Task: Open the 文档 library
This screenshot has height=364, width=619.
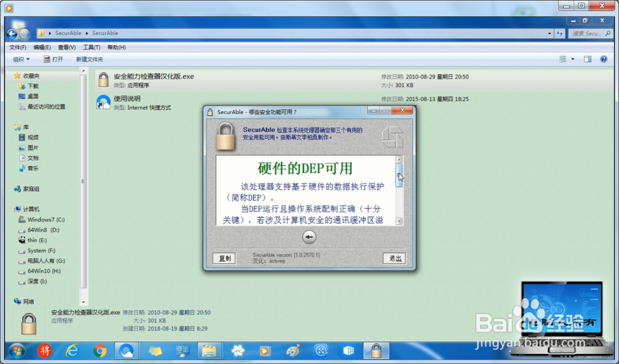Action: (x=33, y=158)
